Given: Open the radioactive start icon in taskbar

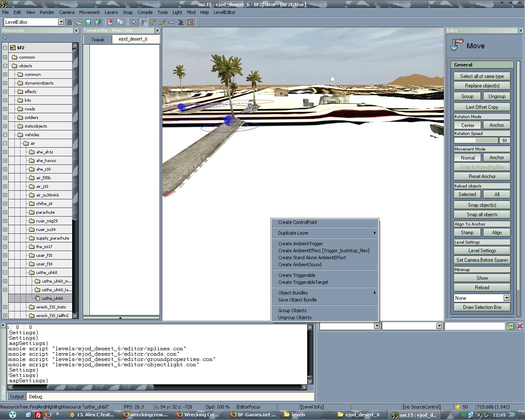Looking at the screenshot, I should (x=12, y=415).
